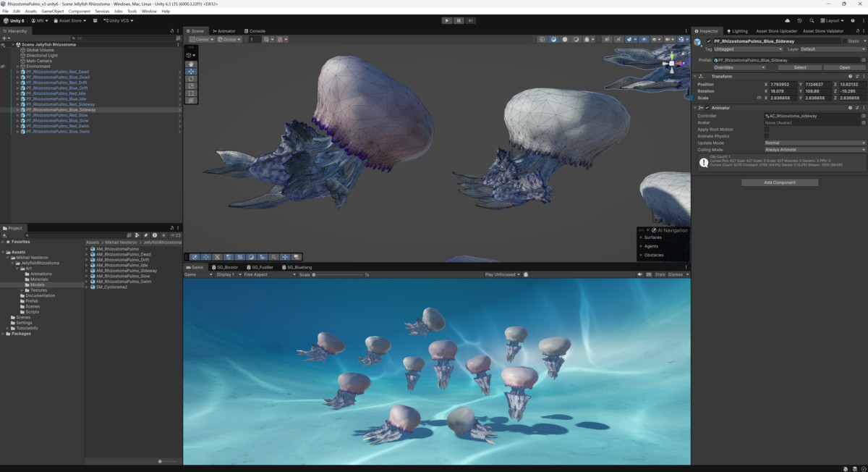Open the prefab Overrides dropdown

pos(739,67)
